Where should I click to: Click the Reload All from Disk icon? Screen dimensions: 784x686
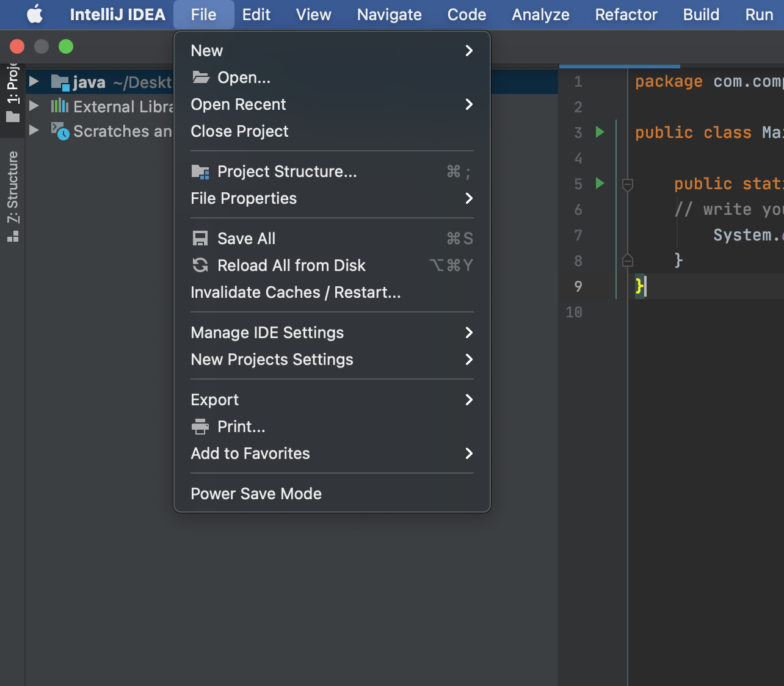tap(200, 265)
